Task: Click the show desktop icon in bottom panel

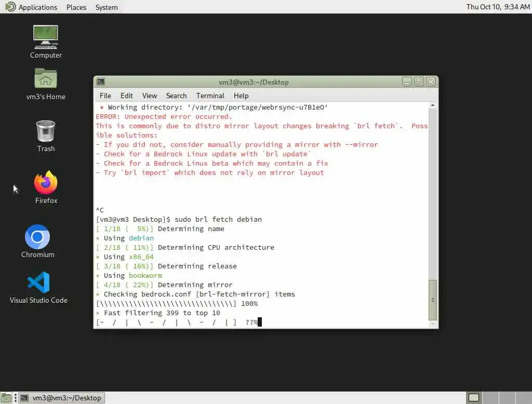Action: 6,398
